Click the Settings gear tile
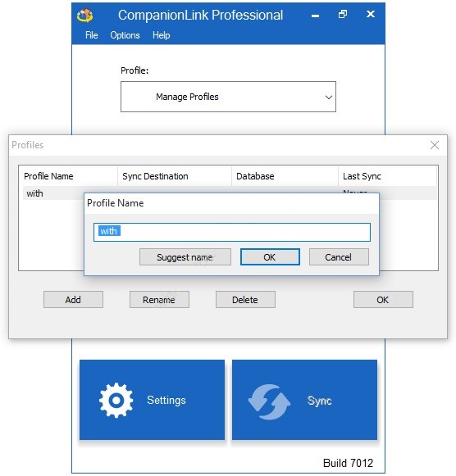 152,400
